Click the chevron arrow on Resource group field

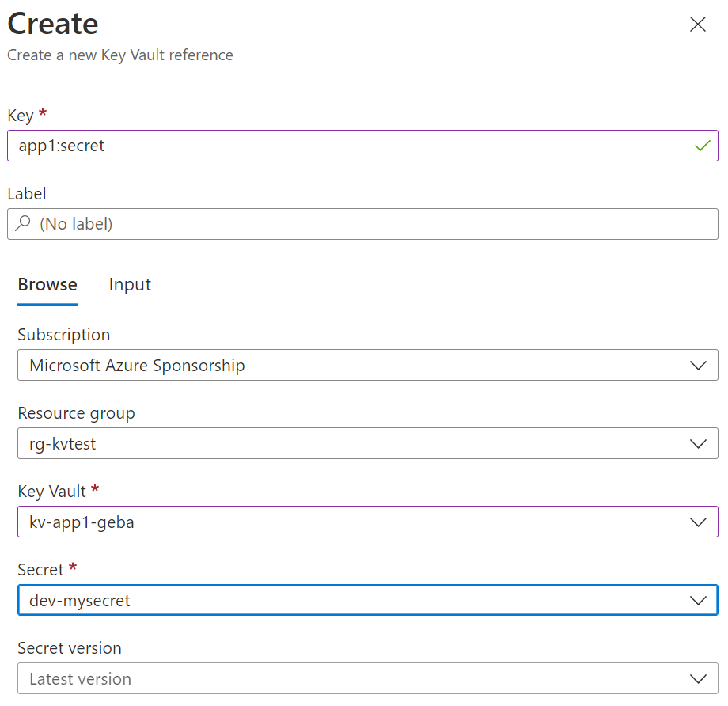[697, 444]
